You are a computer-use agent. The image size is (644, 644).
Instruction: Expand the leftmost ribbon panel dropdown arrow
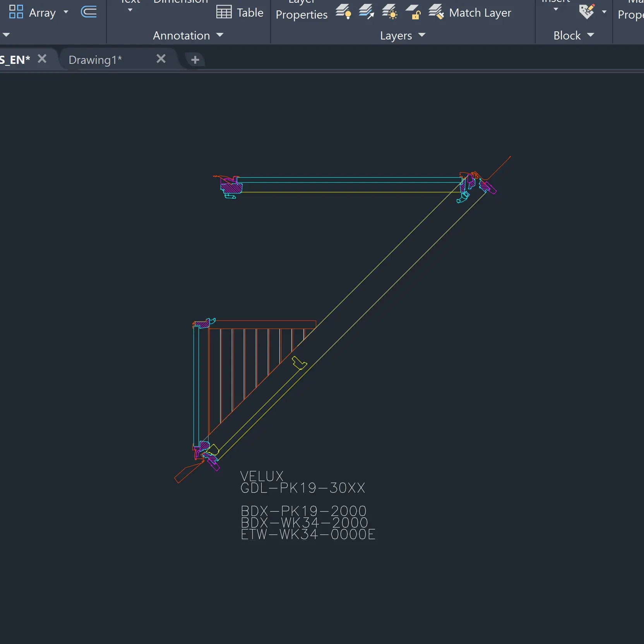(6, 35)
